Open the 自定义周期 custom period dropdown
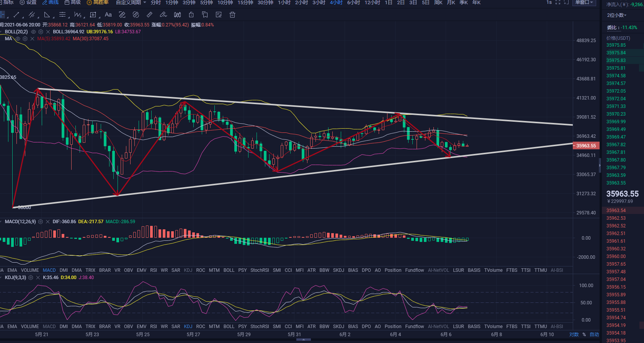 [131, 2]
